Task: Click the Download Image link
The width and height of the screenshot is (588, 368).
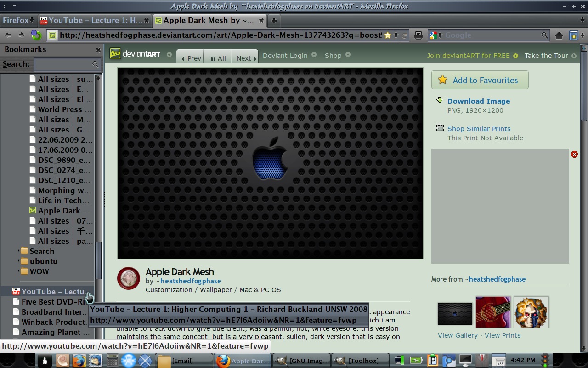Action: point(479,101)
